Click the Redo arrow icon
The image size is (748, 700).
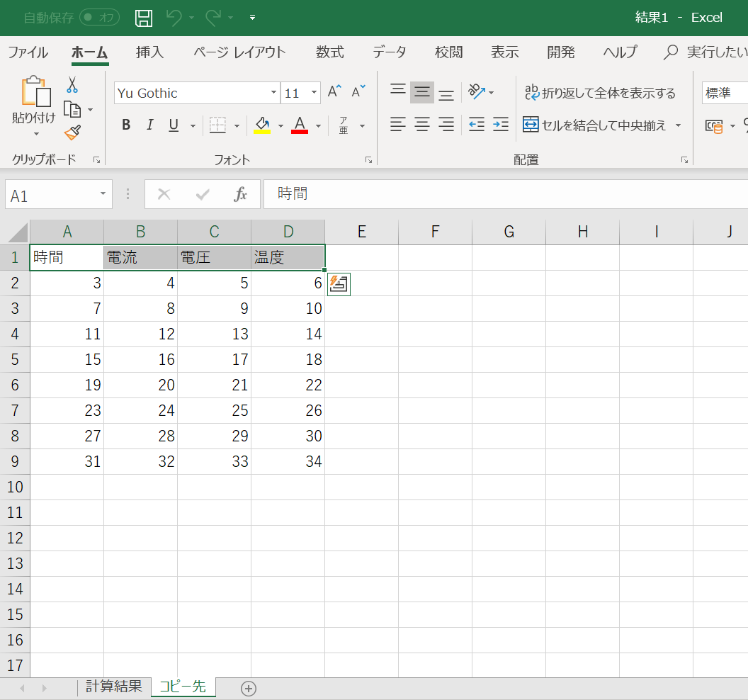[213, 18]
